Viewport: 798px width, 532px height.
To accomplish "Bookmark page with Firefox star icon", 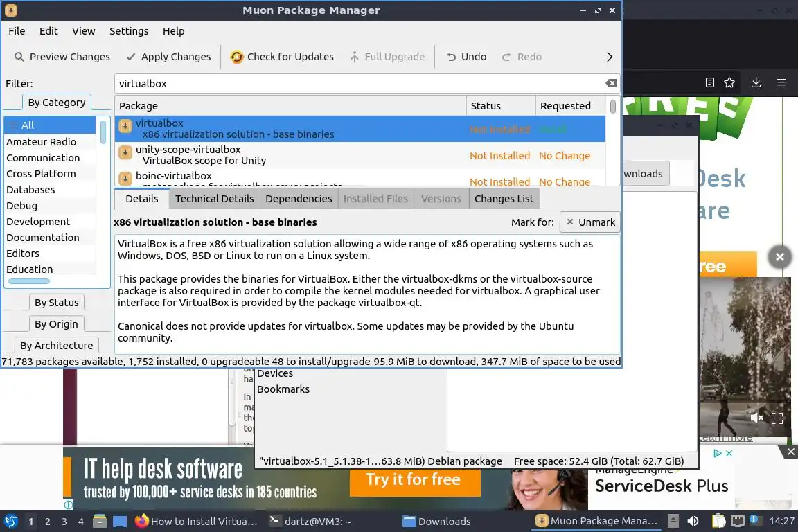I will [729, 82].
